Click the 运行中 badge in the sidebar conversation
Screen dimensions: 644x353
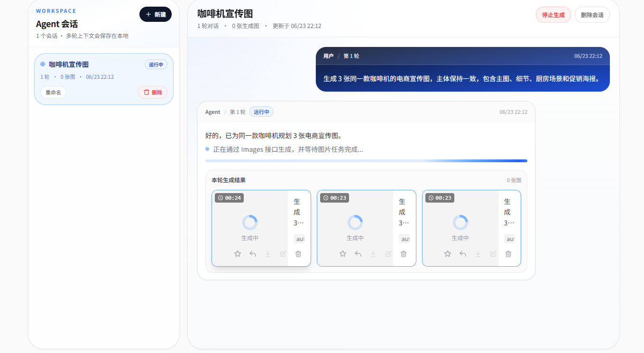click(x=156, y=65)
